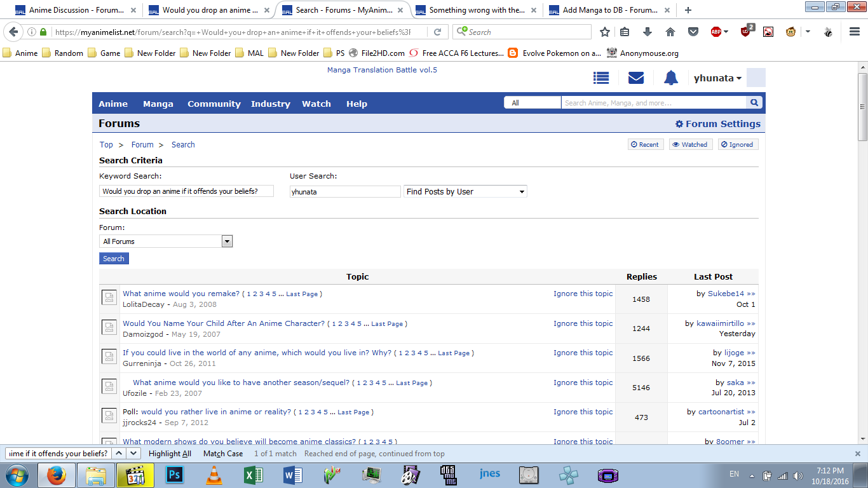
Task: Open the messages envelope icon
Action: tap(635, 78)
